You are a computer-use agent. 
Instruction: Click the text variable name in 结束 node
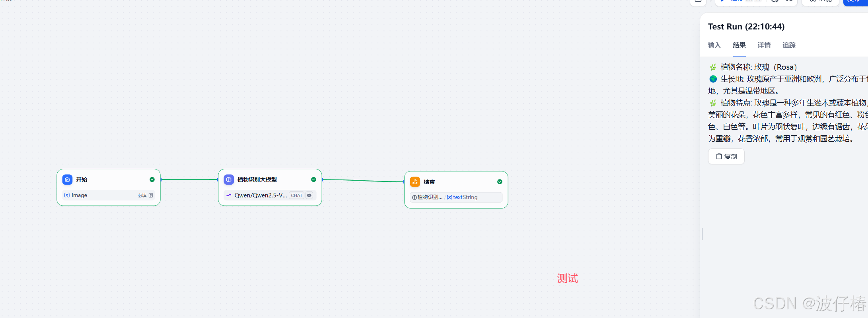tap(458, 197)
